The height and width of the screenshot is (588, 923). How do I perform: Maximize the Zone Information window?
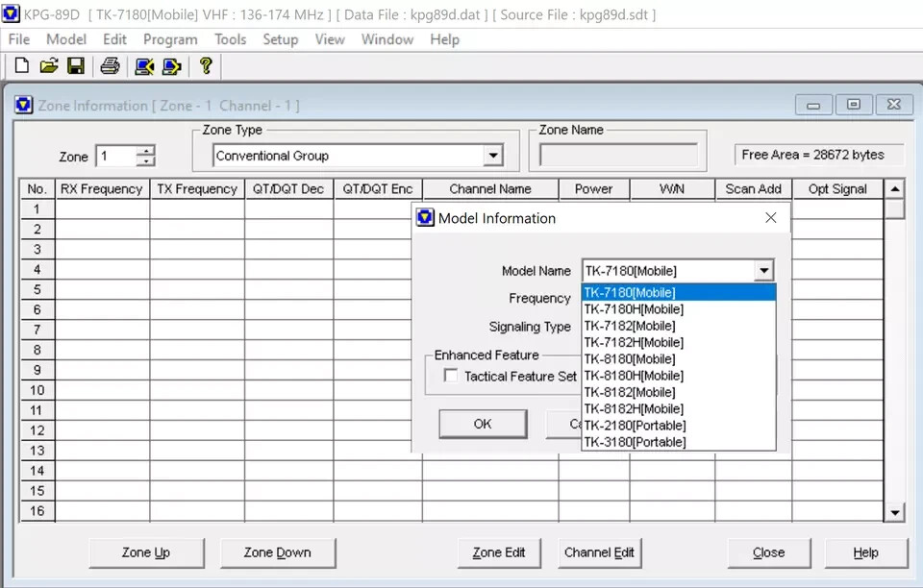pos(854,106)
